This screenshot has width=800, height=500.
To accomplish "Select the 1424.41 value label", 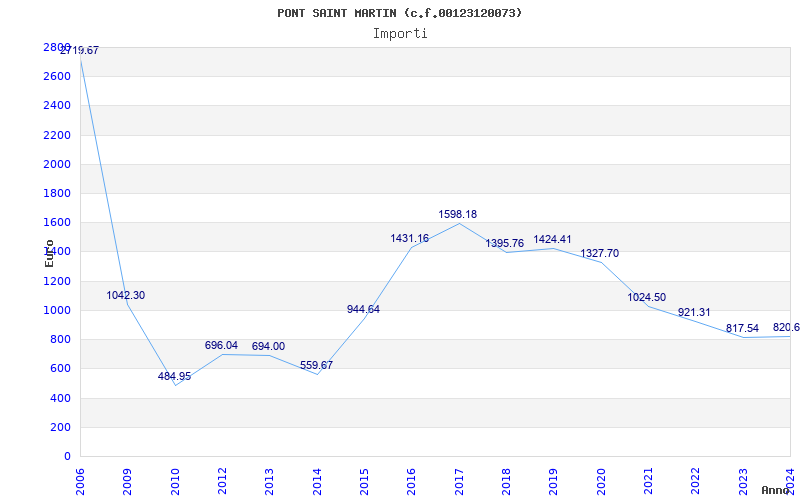I will (x=552, y=239).
